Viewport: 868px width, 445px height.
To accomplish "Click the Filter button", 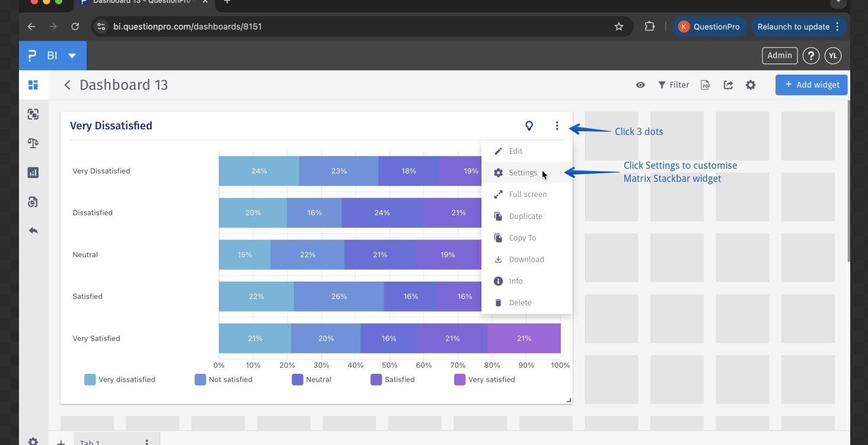I will coord(674,85).
